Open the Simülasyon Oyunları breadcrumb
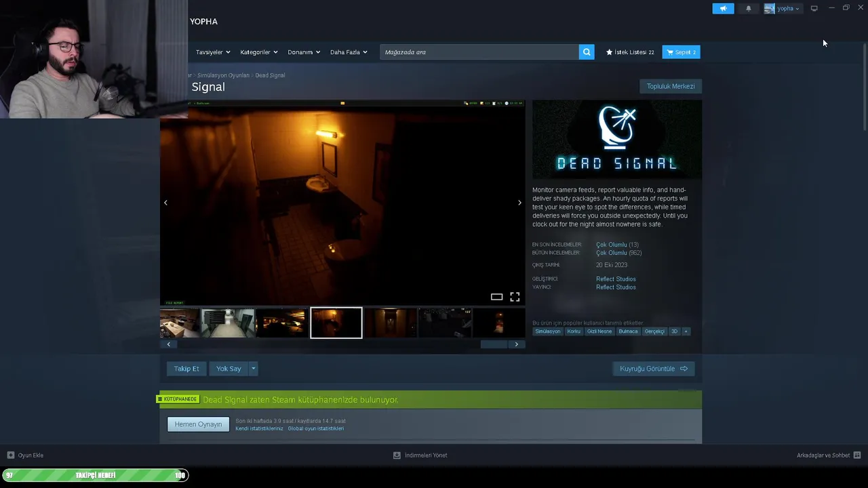 coord(223,75)
